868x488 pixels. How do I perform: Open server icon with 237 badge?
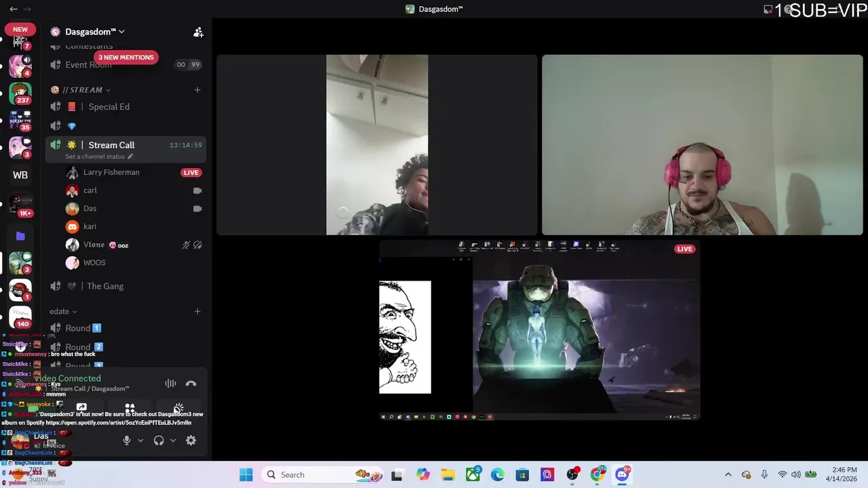coord(20,94)
